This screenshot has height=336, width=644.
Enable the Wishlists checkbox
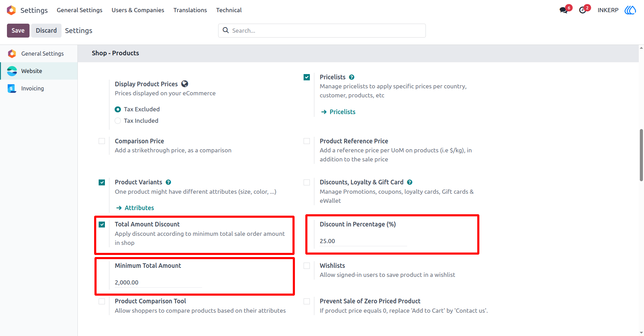[307, 266]
